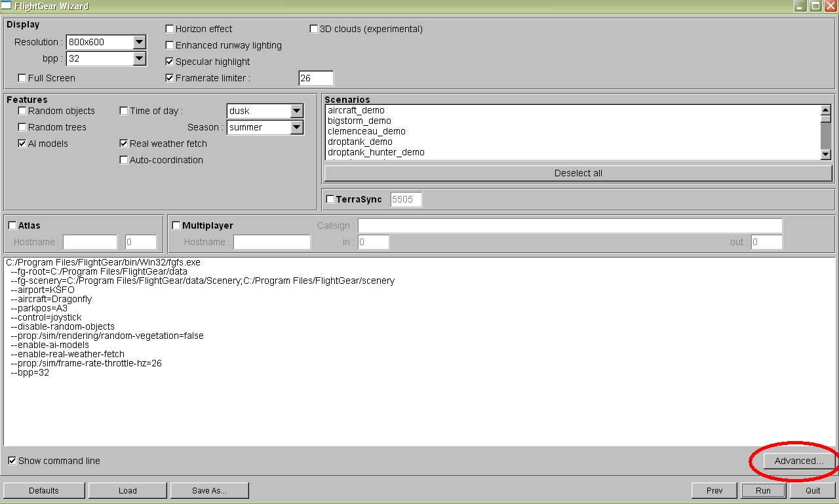Viewport: 839px width, 504px height.
Task: Uncheck AI models
Action: tap(22, 144)
